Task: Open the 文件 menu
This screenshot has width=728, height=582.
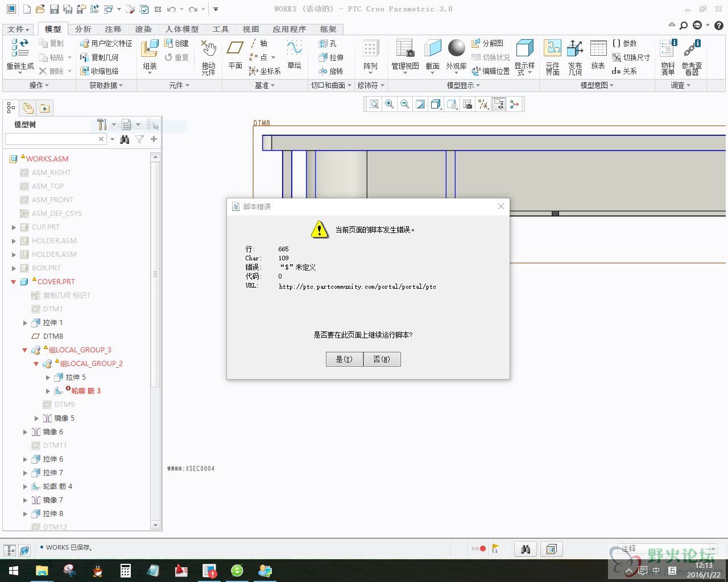Action: 19,29
